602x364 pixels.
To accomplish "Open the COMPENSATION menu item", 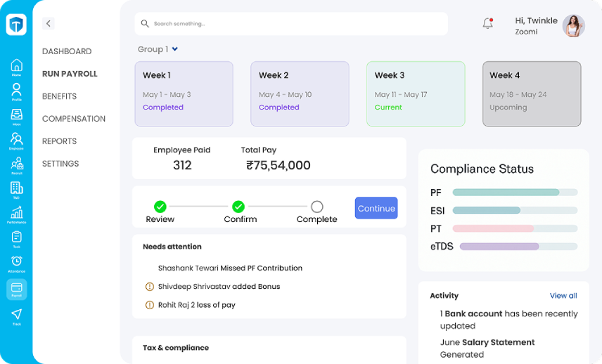I will (x=74, y=119).
